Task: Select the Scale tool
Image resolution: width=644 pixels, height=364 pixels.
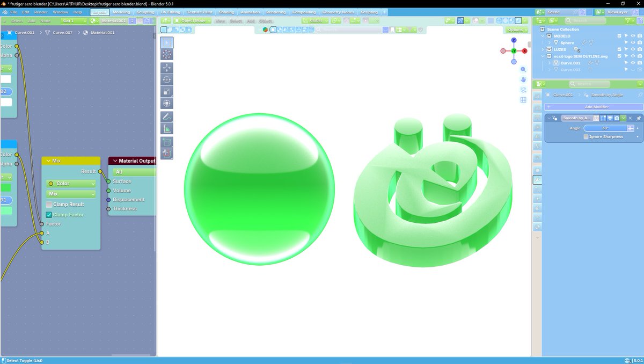Action: [x=167, y=92]
